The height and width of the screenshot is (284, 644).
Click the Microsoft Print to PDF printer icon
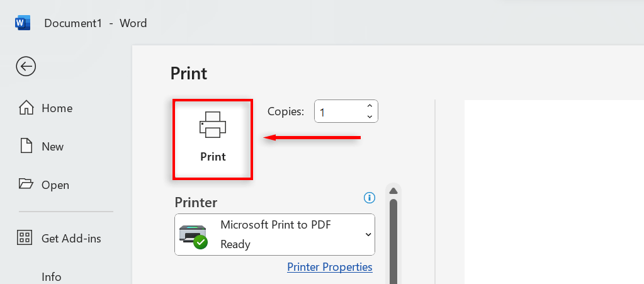(x=193, y=235)
